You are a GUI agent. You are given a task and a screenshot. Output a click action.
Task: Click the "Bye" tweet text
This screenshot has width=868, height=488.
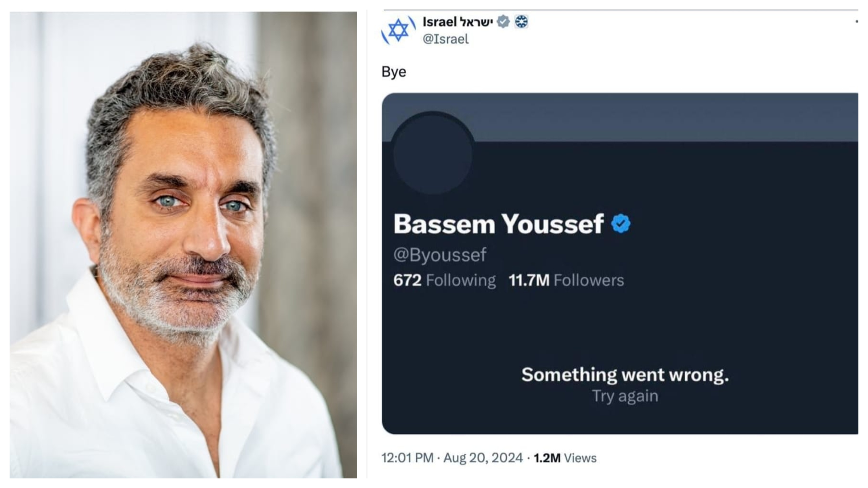point(394,72)
